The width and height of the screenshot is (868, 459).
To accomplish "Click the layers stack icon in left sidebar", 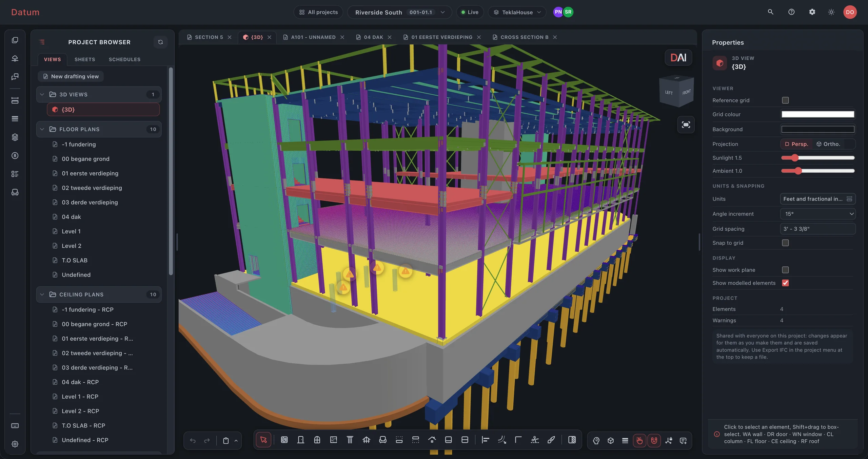I will pos(15,137).
